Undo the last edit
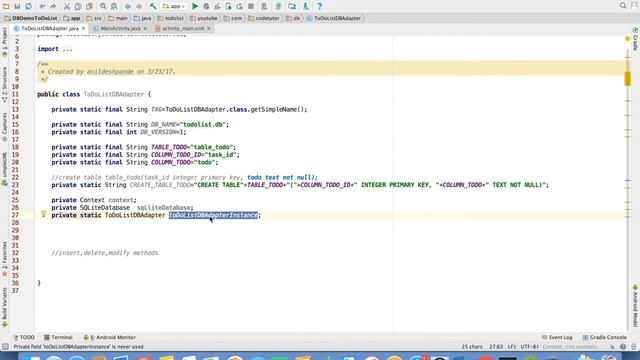 (42, 6)
